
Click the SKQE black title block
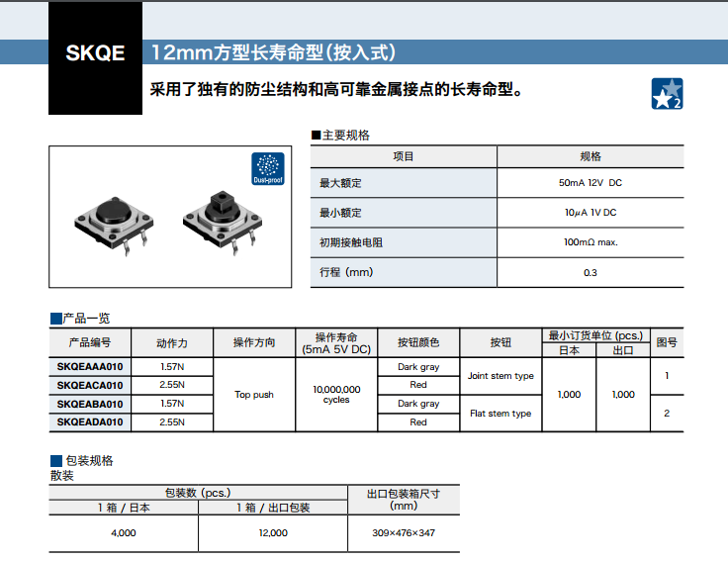click(x=95, y=58)
